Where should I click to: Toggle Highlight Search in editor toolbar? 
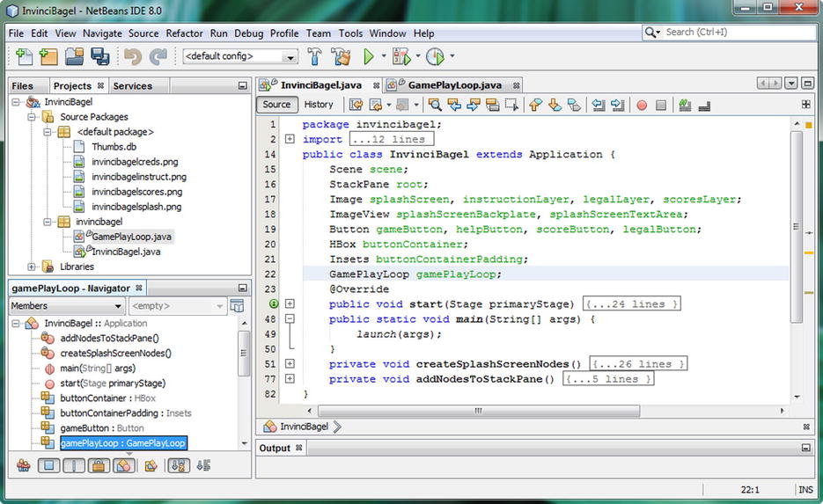point(492,105)
